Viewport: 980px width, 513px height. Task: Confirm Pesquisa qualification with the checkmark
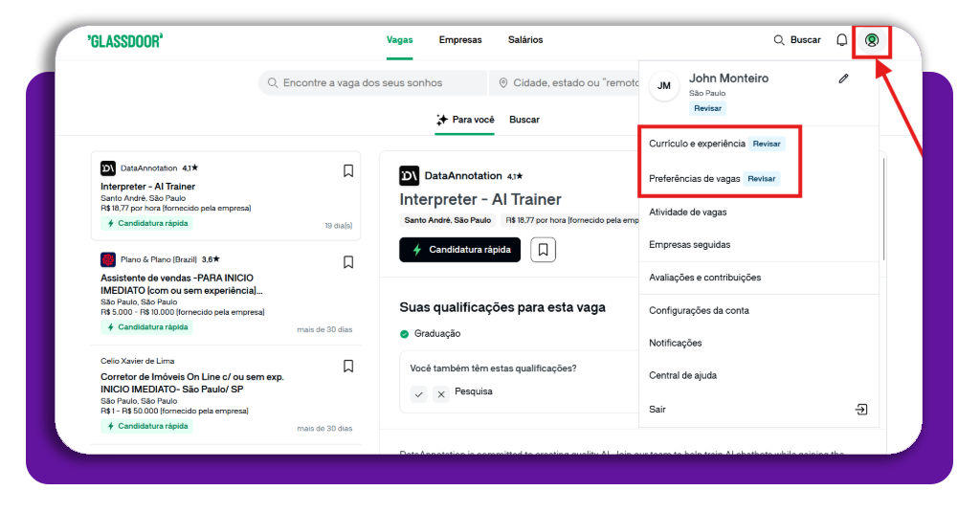pyautogui.click(x=419, y=394)
